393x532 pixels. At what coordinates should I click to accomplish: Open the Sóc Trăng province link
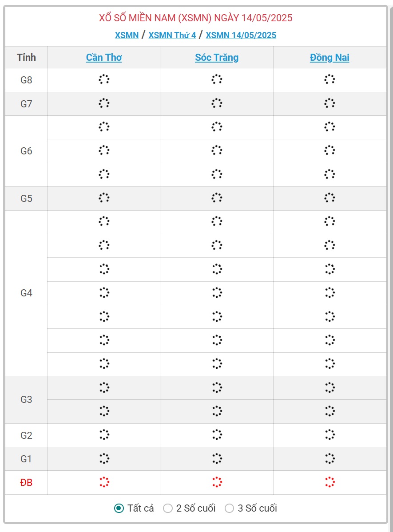pyautogui.click(x=217, y=57)
